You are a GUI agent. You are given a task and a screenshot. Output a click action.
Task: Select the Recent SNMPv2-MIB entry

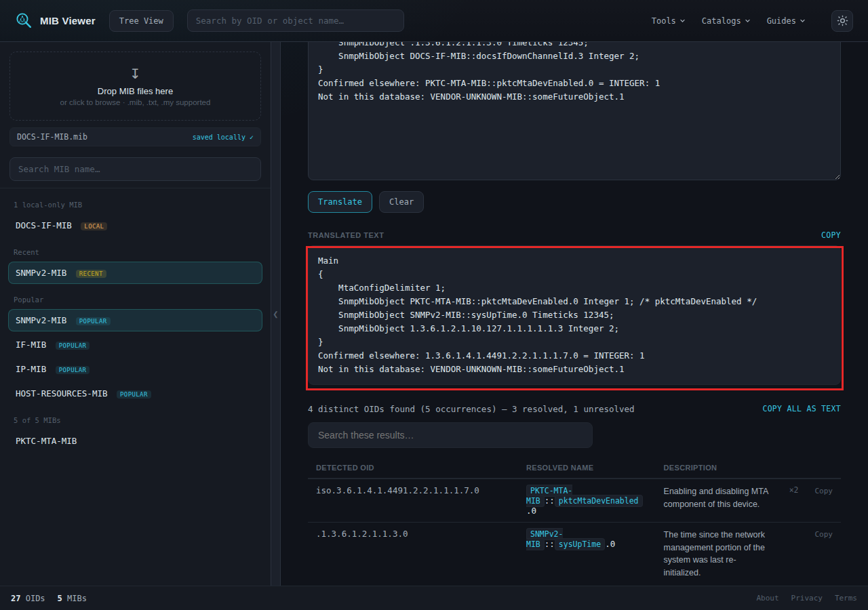tap(135, 273)
